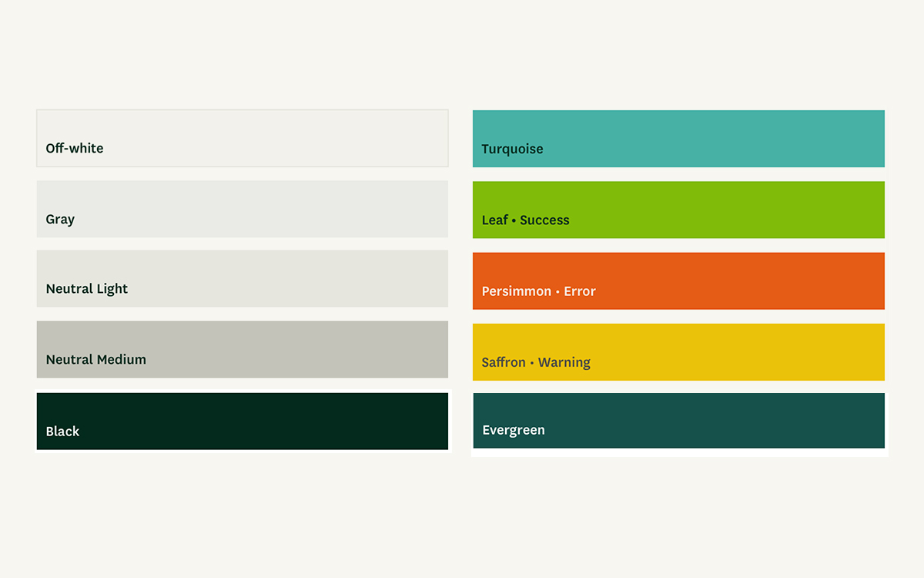Pick the Persimmon Error swatch
The image size is (924, 578).
pyautogui.click(x=678, y=281)
